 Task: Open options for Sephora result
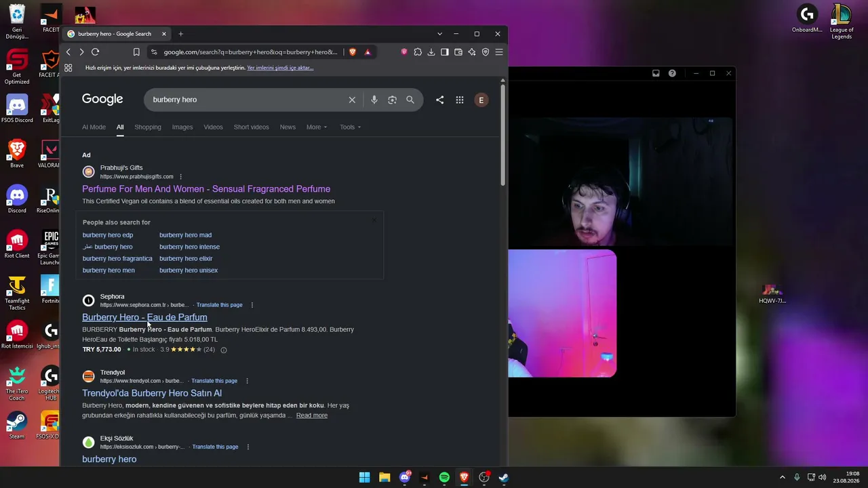[252, 305]
